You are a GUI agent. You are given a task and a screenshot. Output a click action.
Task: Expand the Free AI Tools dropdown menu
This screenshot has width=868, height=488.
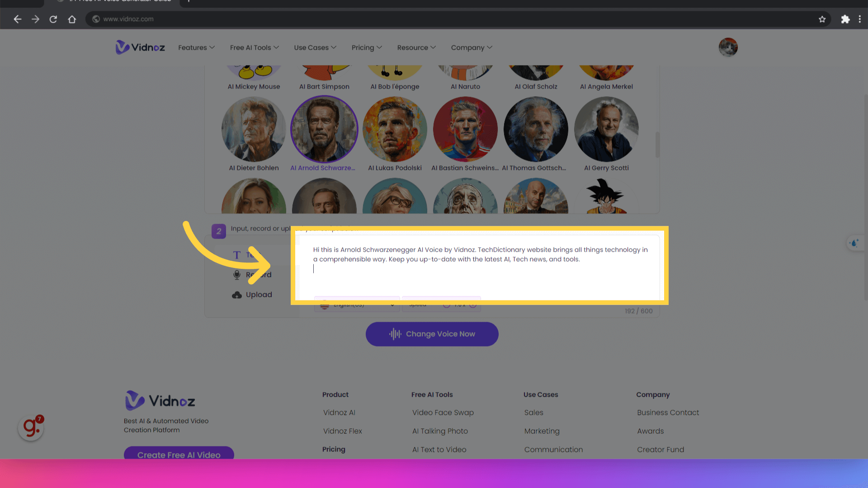pyautogui.click(x=254, y=47)
